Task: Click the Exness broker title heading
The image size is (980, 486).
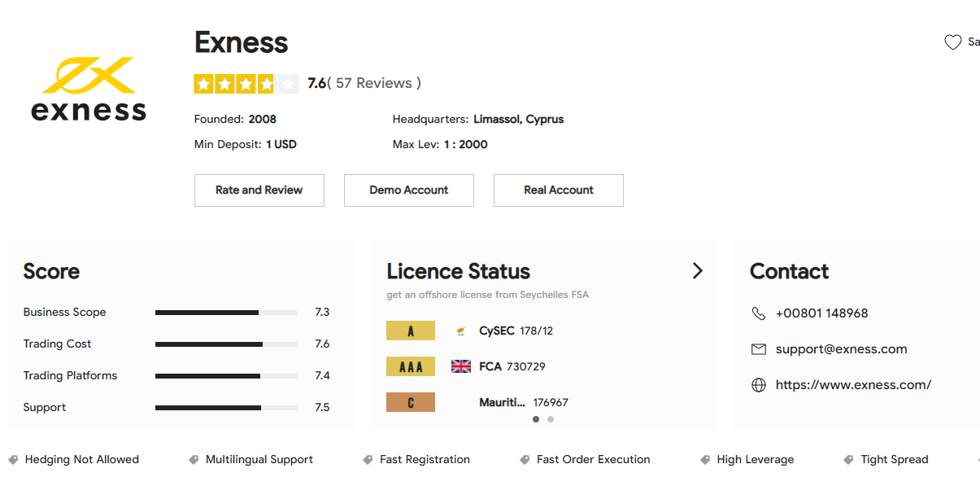Action: pyautogui.click(x=242, y=42)
